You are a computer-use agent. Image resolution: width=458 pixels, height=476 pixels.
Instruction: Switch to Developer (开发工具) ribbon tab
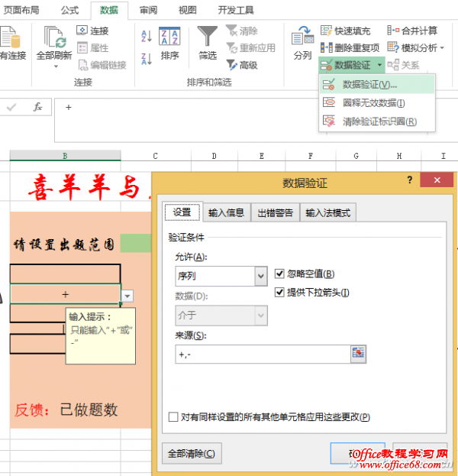click(x=236, y=10)
